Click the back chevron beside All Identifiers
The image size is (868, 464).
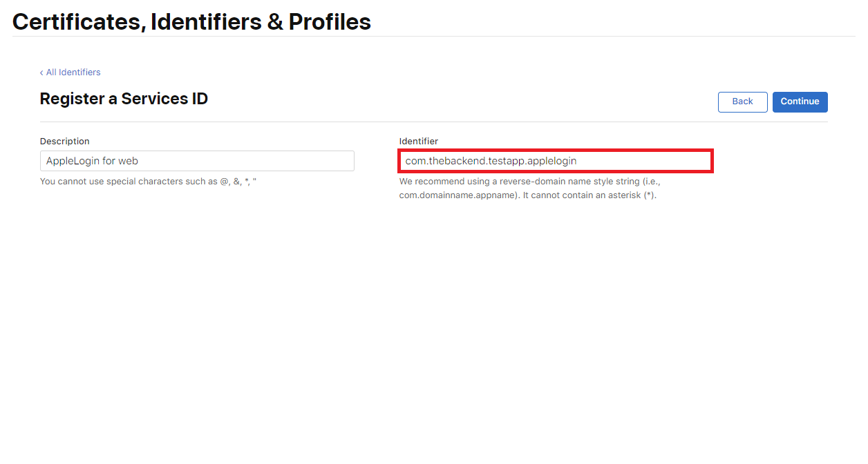pyautogui.click(x=41, y=72)
